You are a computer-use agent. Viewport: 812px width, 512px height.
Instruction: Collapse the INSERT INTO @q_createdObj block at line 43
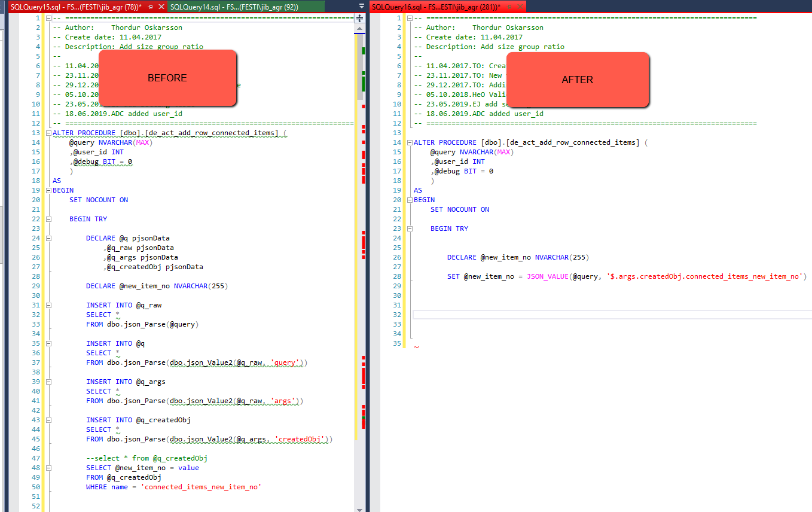[48, 420]
